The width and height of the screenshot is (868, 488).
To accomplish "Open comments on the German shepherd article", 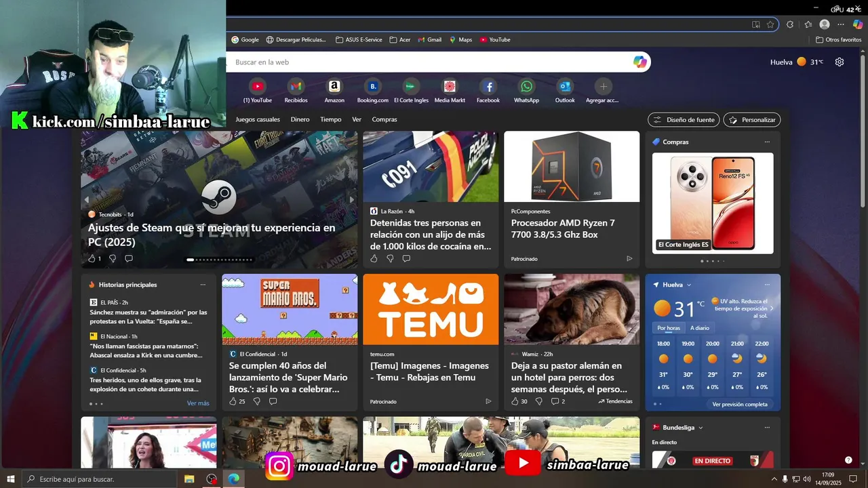I will 555,401.
